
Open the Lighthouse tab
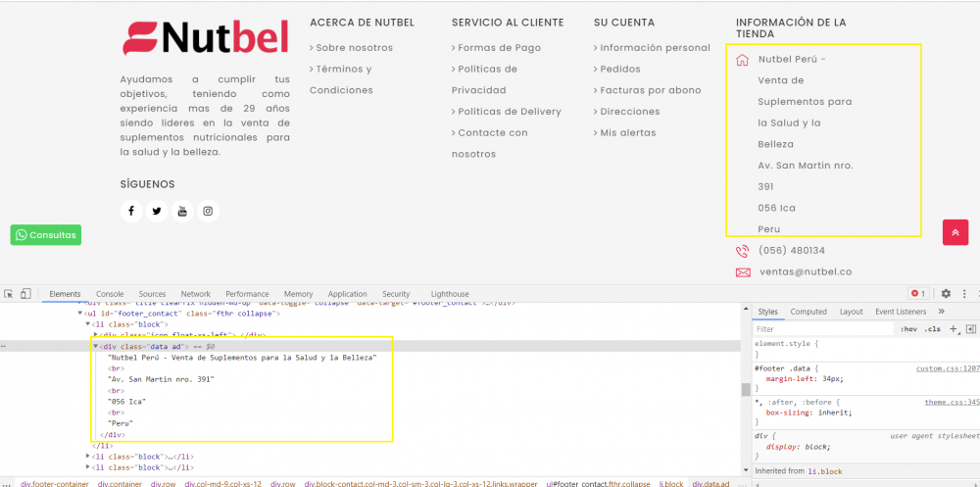click(450, 294)
